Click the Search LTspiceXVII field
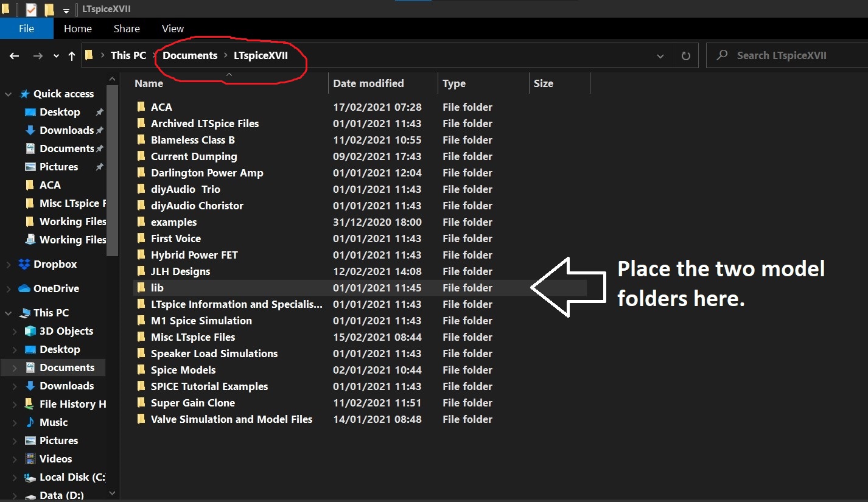 [787, 55]
